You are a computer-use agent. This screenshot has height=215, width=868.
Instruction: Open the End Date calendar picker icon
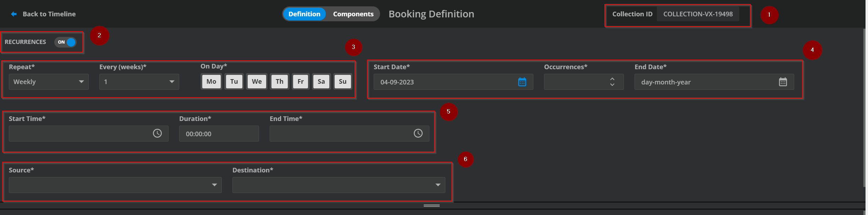[x=783, y=82]
